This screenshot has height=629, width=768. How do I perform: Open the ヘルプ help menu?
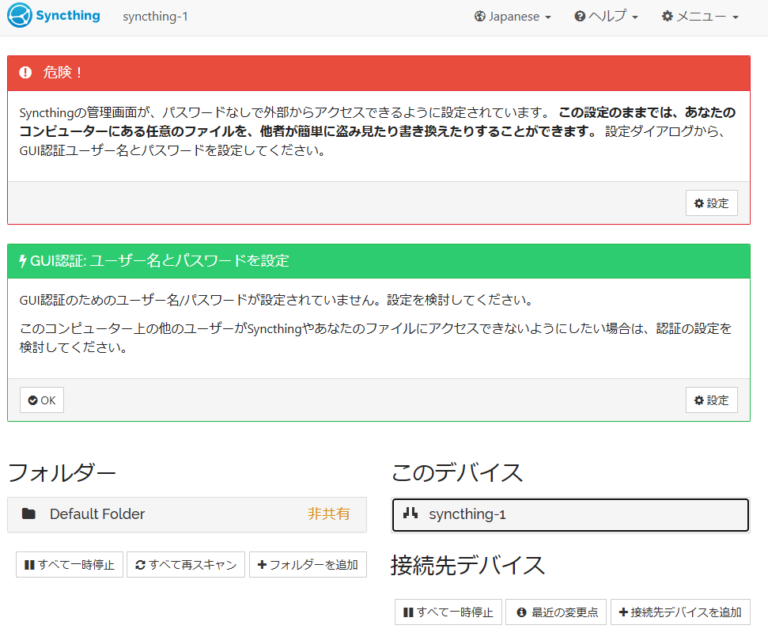[x=606, y=17]
